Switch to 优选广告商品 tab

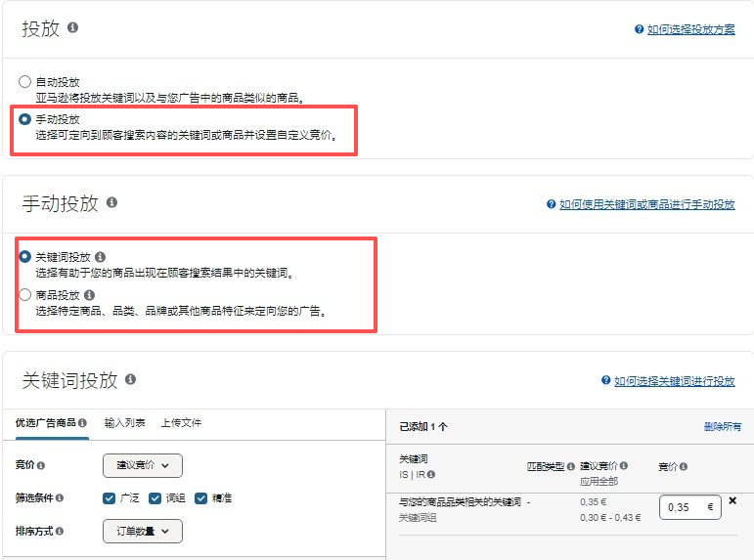[51, 423]
